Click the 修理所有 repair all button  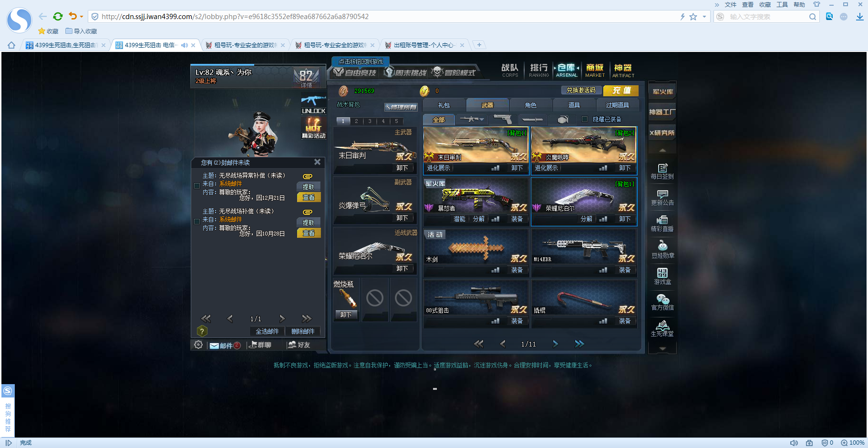[401, 107]
